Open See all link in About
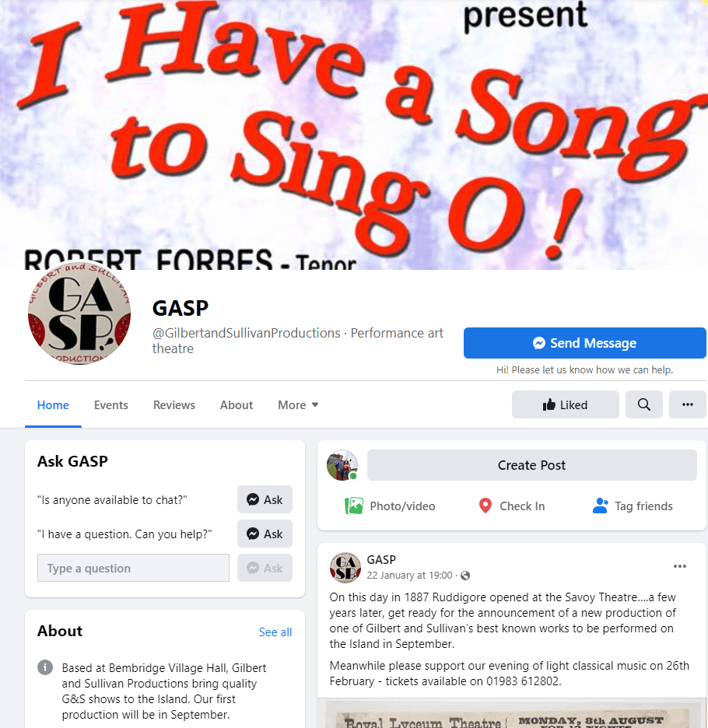708x728 pixels. (x=275, y=632)
